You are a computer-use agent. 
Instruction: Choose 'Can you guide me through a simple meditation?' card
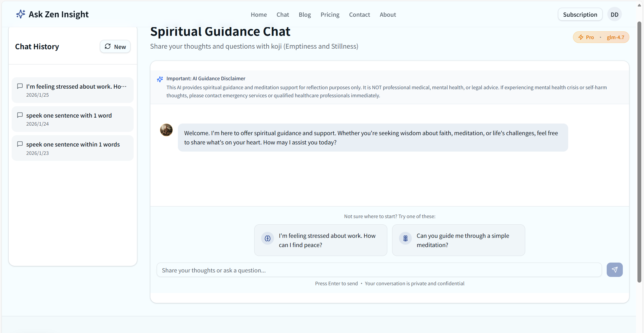(458, 240)
